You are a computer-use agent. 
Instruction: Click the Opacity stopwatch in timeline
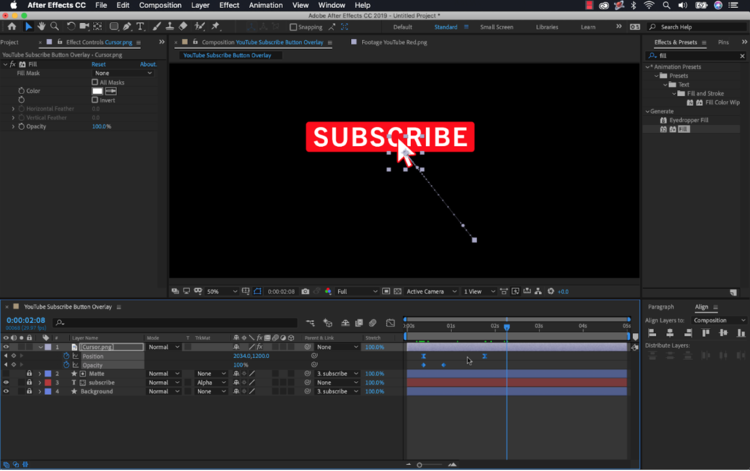click(66, 365)
